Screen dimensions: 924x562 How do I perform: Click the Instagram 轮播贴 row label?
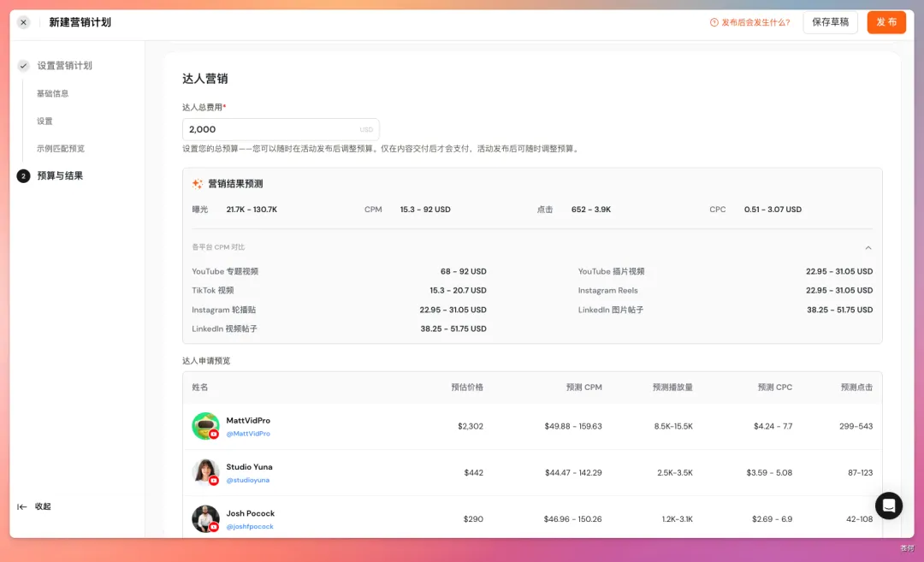223,310
